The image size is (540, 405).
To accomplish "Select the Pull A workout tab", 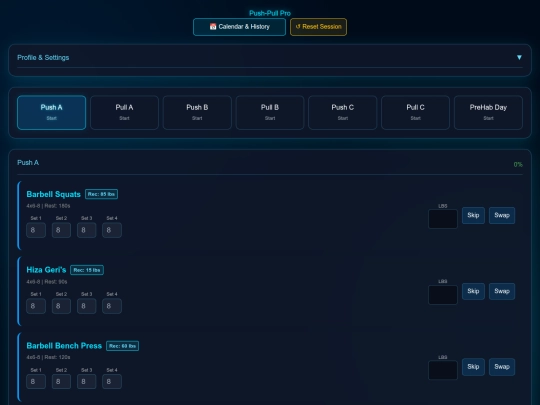I will [x=124, y=113].
